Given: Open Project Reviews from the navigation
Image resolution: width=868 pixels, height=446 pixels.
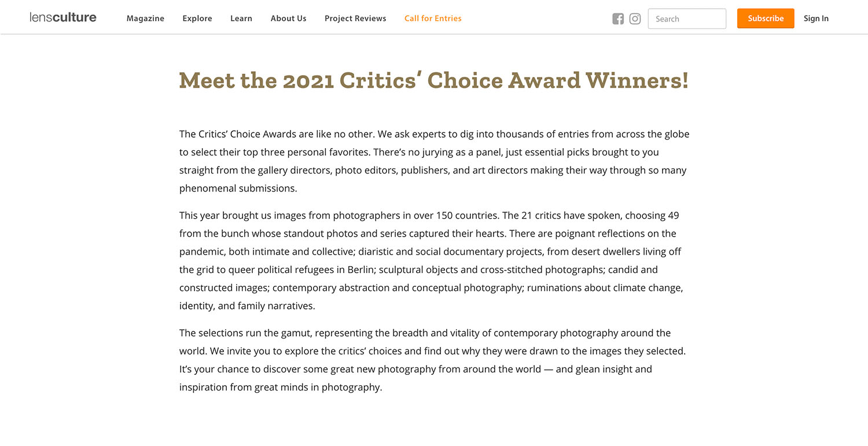Looking at the screenshot, I should pyautogui.click(x=355, y=19).
